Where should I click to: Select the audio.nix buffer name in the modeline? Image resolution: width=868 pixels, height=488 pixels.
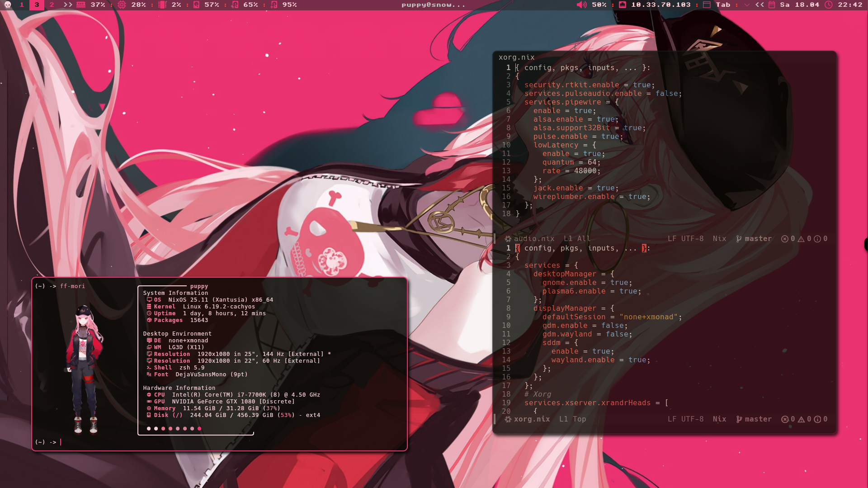coord(534,239)
